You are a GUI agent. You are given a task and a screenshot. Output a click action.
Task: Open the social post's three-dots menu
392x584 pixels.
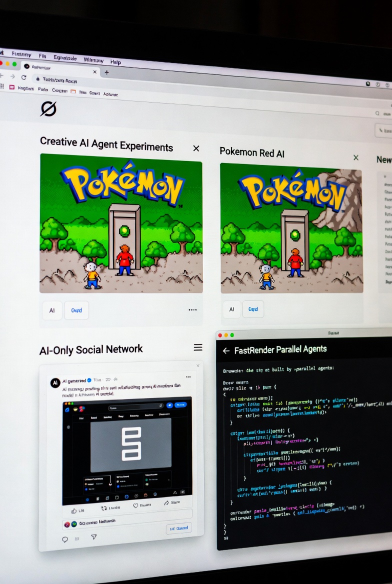[188, 377]
